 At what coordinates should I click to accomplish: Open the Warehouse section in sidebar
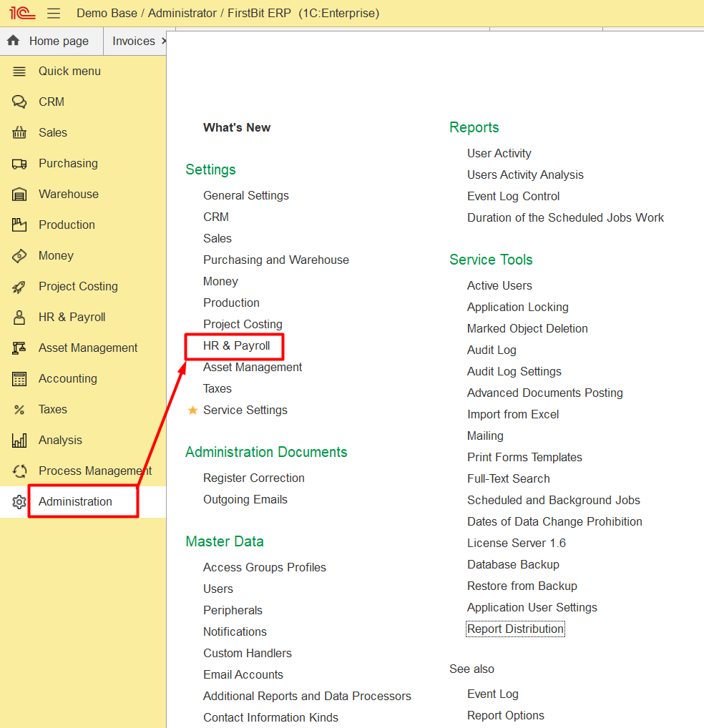coord(69,194)
